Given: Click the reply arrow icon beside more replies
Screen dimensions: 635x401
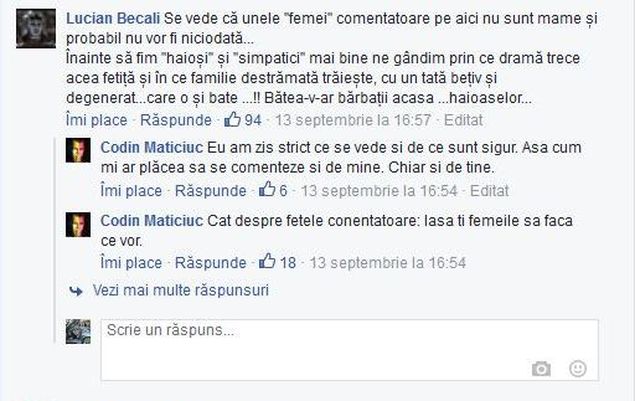Looking at the screenshot, I should (75, 291).
